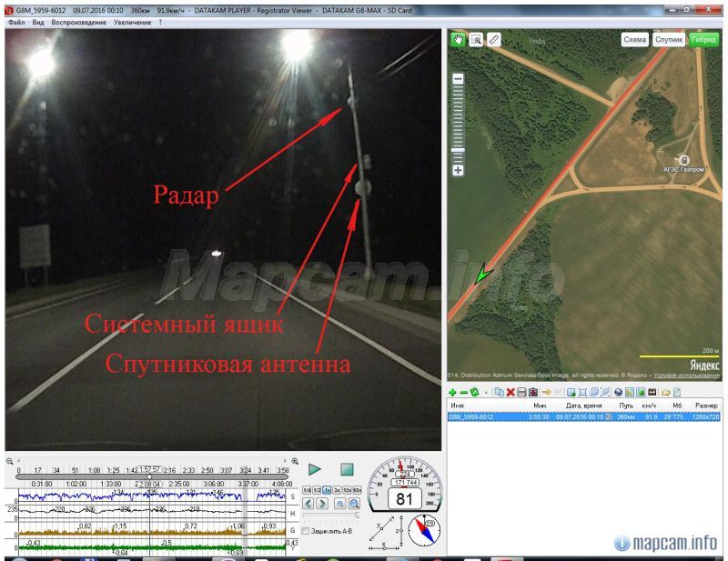Select the map magnifier zoom tool
This screenshot has height=561, width=728.
[x=479, y=39]
